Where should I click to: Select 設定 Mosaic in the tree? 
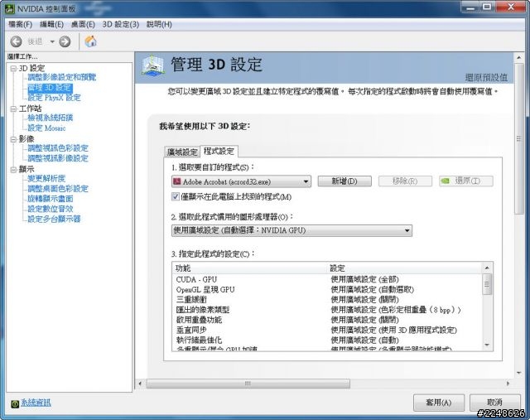(46, 128)
